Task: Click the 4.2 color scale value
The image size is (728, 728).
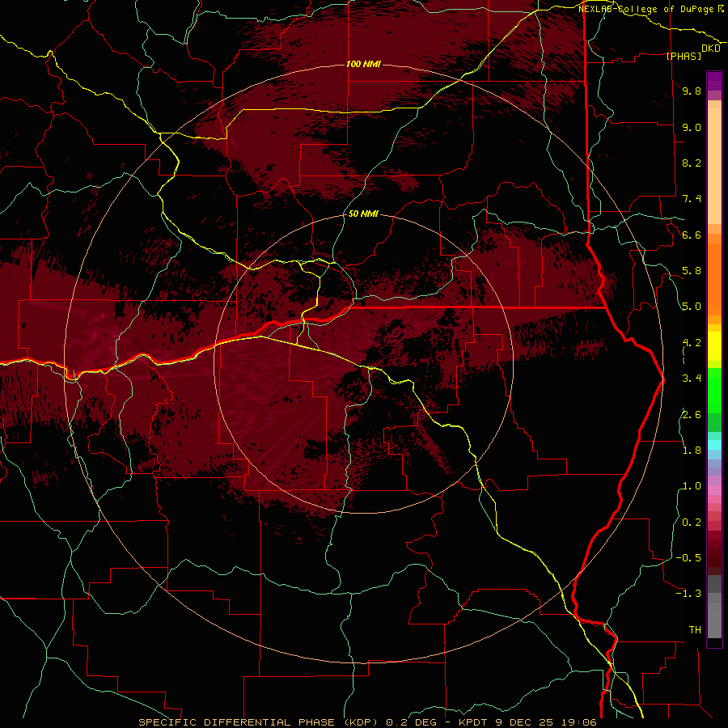Action: [692, 343]
